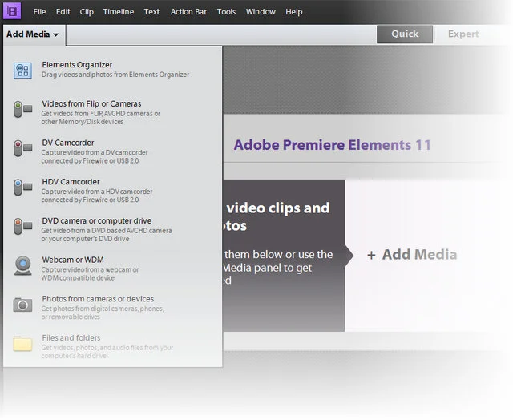Open the Tools menu
The height and width of the screenshot is (420, 513).
pos(226,12)
